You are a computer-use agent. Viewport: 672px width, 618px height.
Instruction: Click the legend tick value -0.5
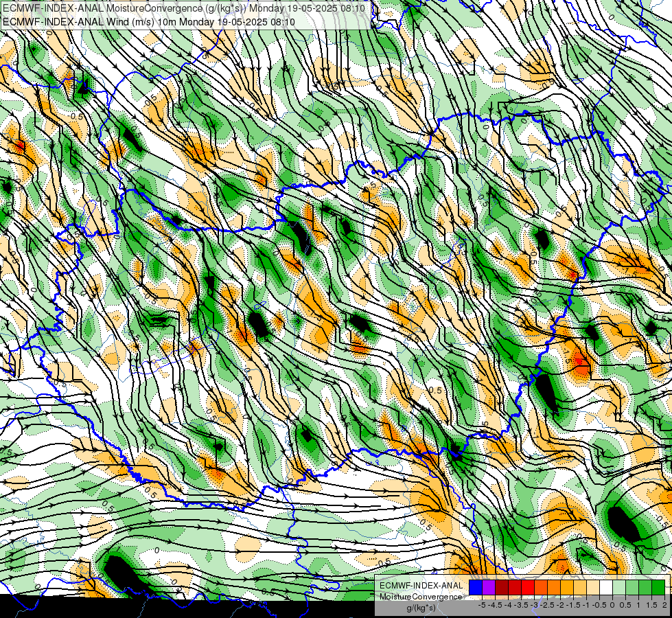[599, 605]
